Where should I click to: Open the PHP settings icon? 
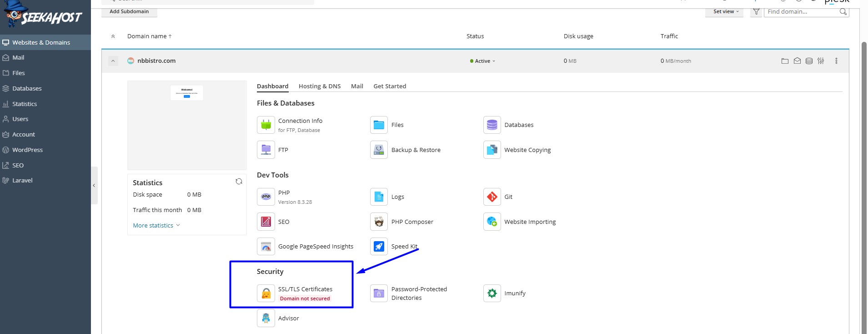(266, 197)
